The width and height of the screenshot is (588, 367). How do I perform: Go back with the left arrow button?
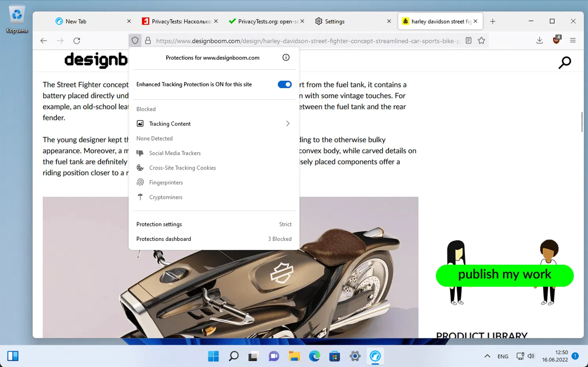pyautogui.click(x=44, y=41)
